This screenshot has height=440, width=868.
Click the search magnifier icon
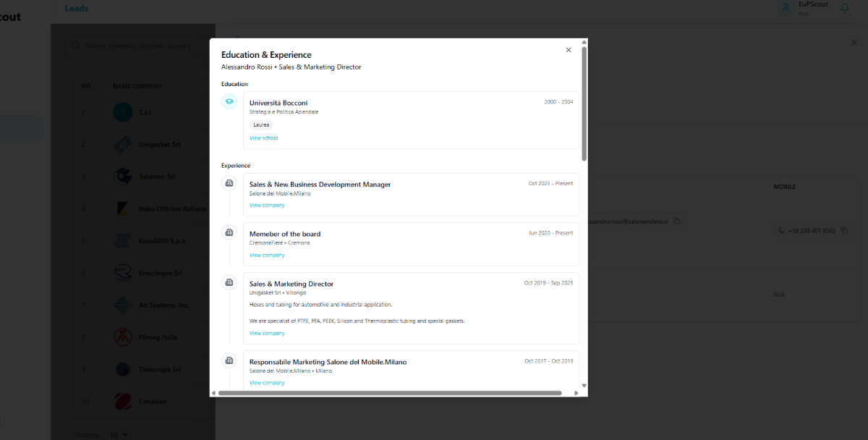76,46
